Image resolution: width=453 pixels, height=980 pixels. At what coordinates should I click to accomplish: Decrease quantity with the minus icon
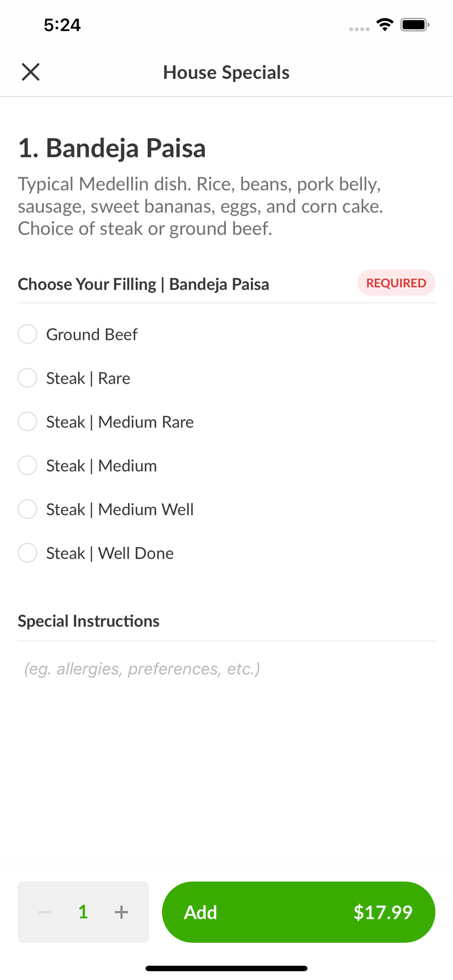point(45,912)
